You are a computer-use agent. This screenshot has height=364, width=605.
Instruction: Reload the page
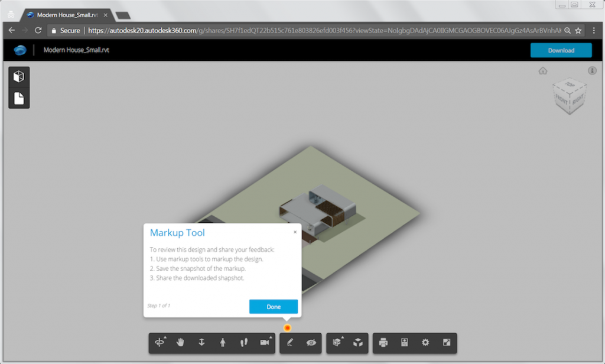(x=38, y=31)
